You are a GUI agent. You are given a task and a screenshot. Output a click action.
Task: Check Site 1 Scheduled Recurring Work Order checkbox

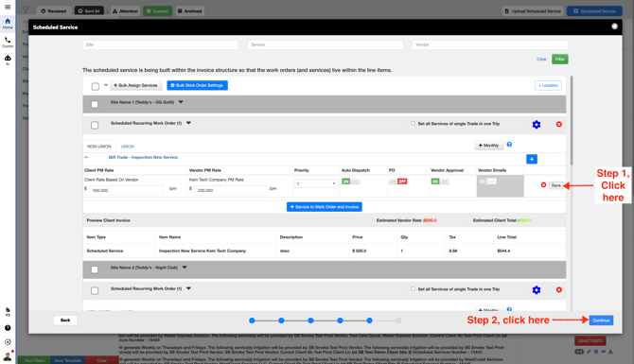(x=95, y=125)
